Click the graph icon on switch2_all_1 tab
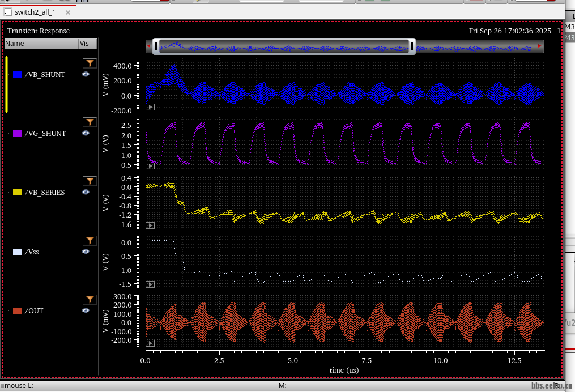The image size is (575, 392). point(8,12)
